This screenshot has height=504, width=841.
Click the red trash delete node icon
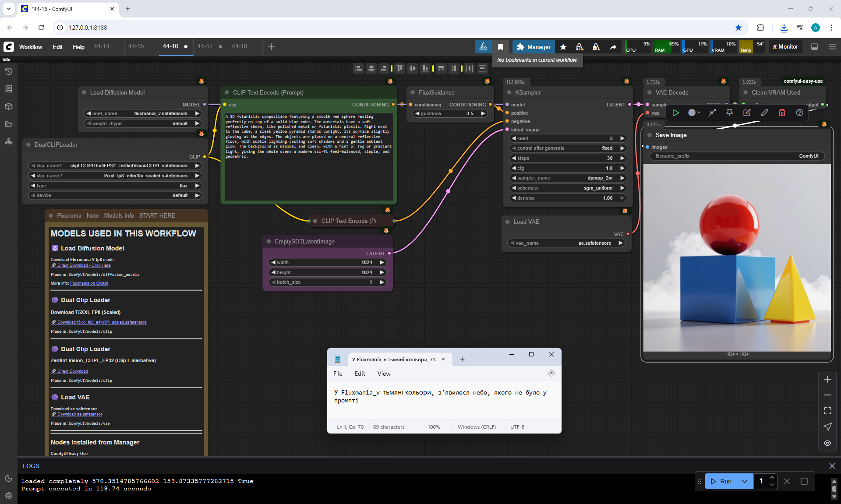(782, 113)
